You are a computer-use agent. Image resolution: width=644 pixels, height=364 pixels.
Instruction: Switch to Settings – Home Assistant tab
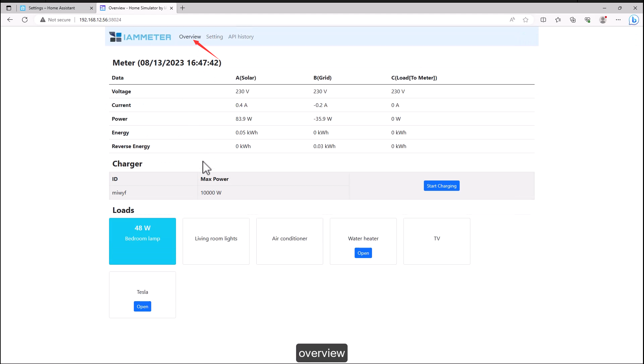tap(52, 8)
